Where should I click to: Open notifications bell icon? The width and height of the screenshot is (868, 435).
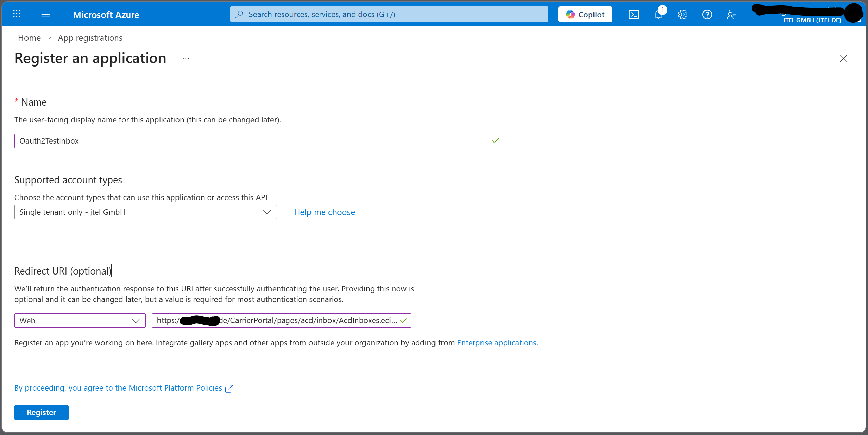click(x=658, y=14)
